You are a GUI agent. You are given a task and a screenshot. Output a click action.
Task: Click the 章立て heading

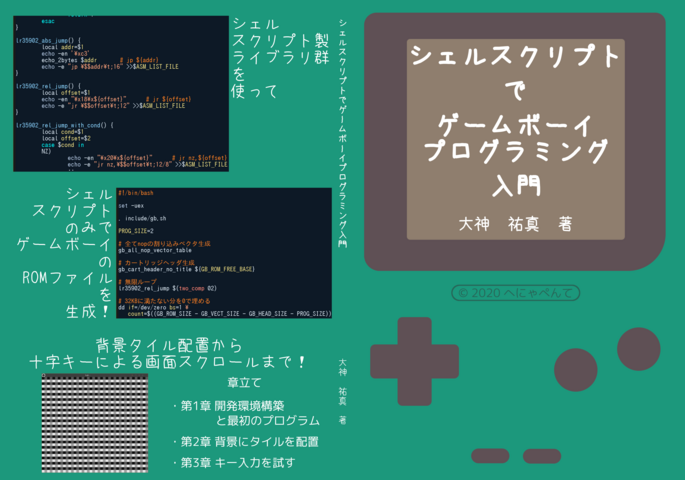244,383
